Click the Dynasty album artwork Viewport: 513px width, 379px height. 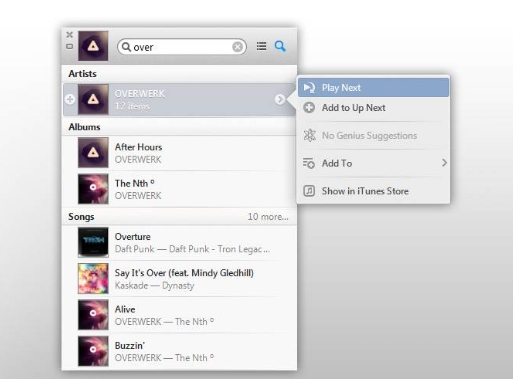click(x=93, y=278)
